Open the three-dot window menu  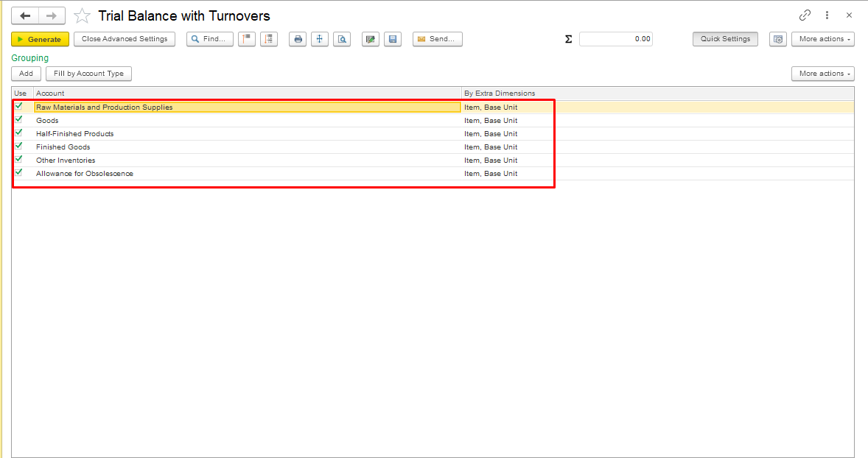pos(827,15)
